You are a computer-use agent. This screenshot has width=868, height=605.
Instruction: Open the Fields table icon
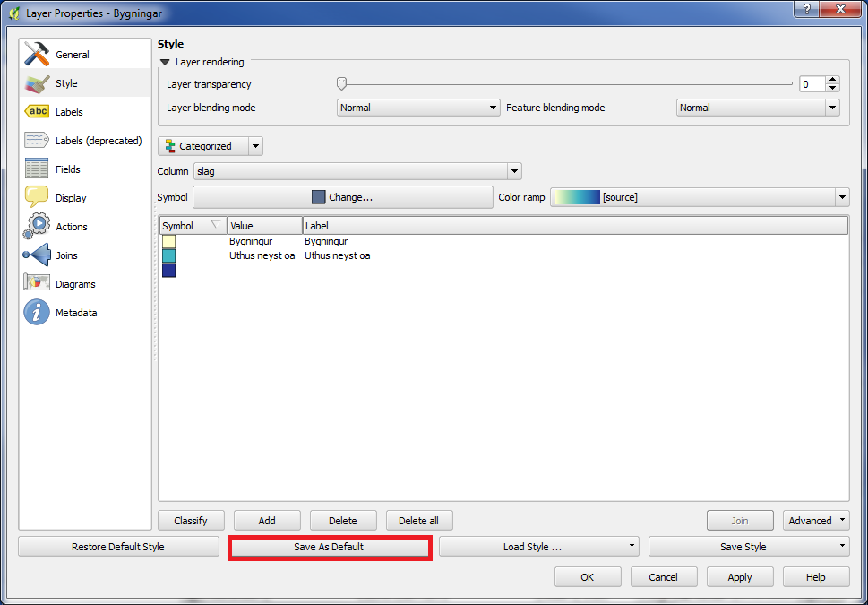pos(37,169)
